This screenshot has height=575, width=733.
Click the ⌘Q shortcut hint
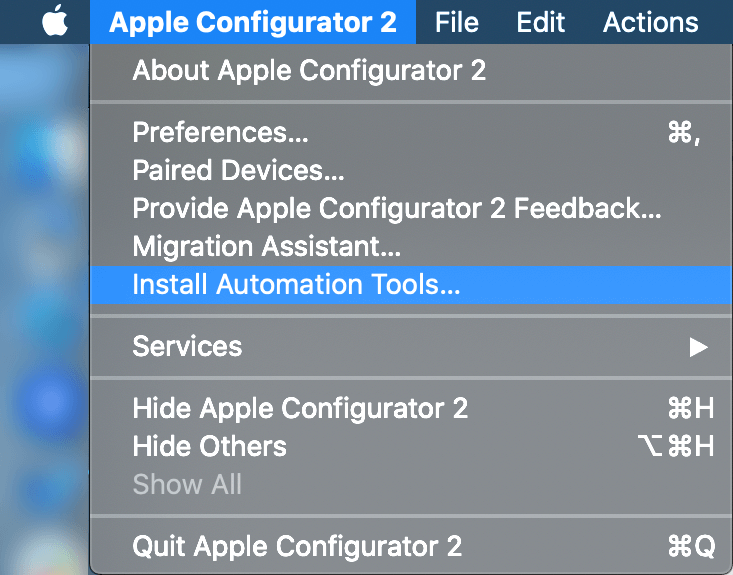[690, 547]
